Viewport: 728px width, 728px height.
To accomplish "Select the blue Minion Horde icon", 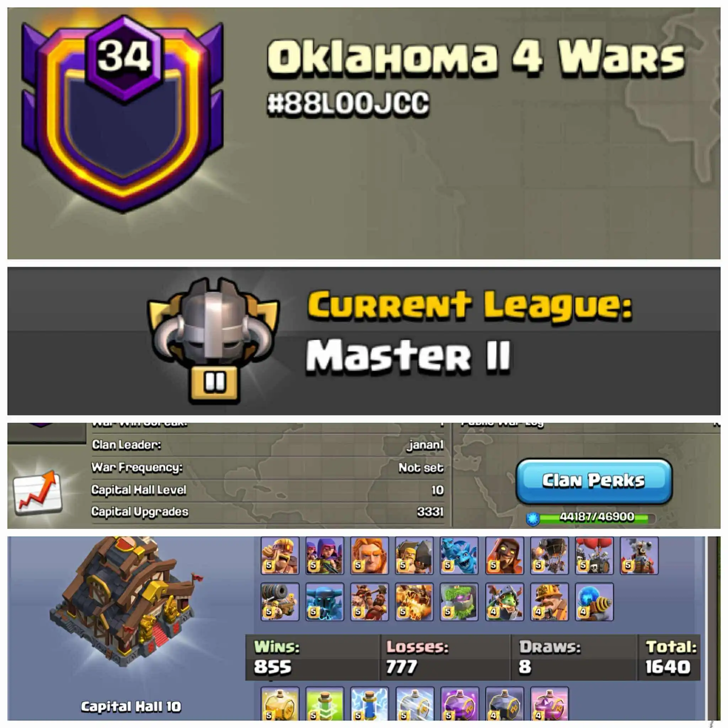I will 459,556.
